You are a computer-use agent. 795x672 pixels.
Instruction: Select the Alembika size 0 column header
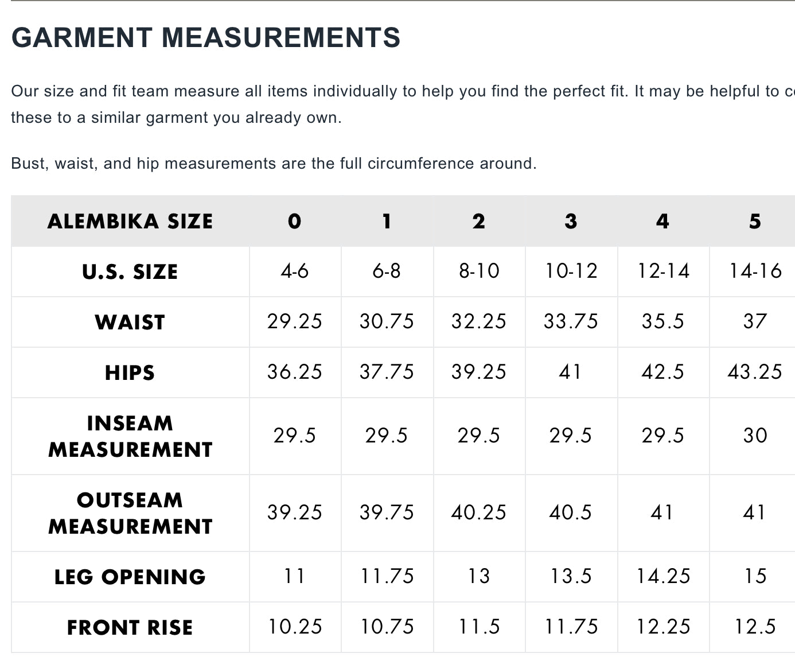tap(295, 222)
